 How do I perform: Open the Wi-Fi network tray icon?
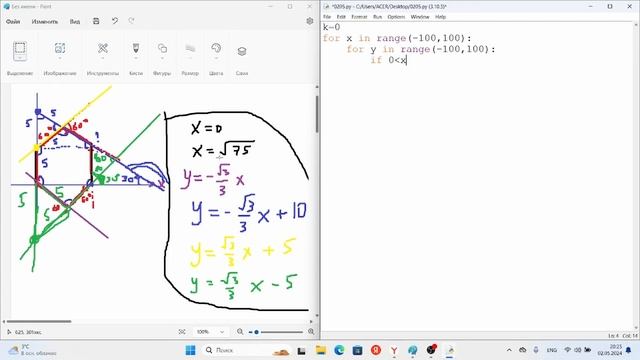click(x=567, y=350)
